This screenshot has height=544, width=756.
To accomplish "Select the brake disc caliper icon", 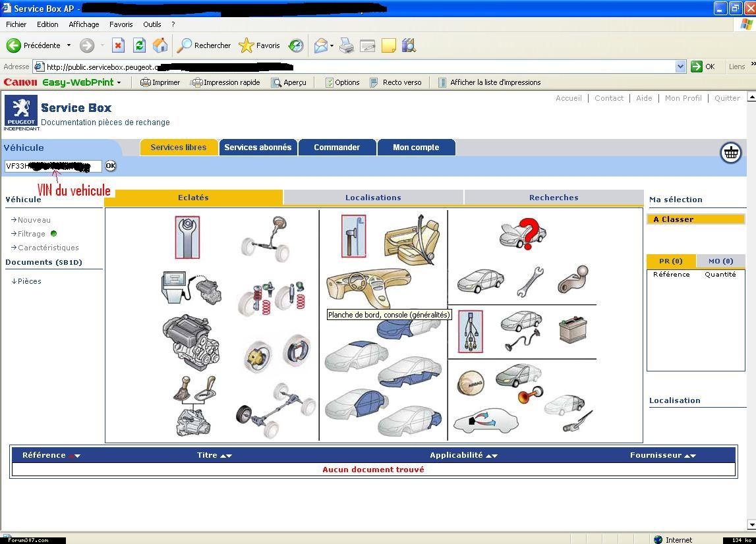I will pos(258,356).
